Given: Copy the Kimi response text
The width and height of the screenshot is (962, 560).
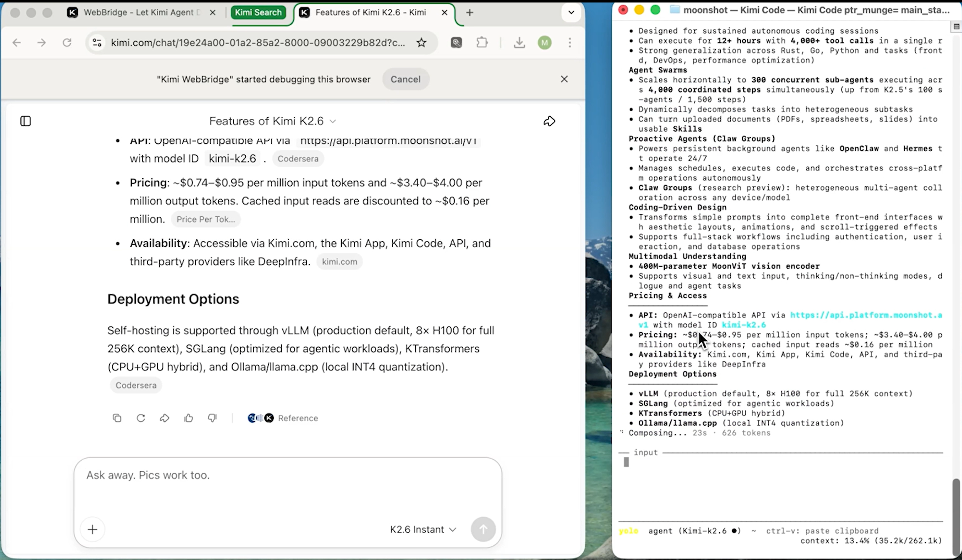Looking at the screenshot, I should (x=117, y=418).
